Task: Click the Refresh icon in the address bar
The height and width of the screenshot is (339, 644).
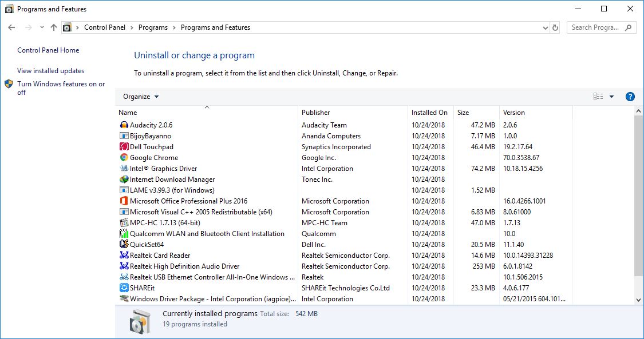Action: click(x=555, y=27)
